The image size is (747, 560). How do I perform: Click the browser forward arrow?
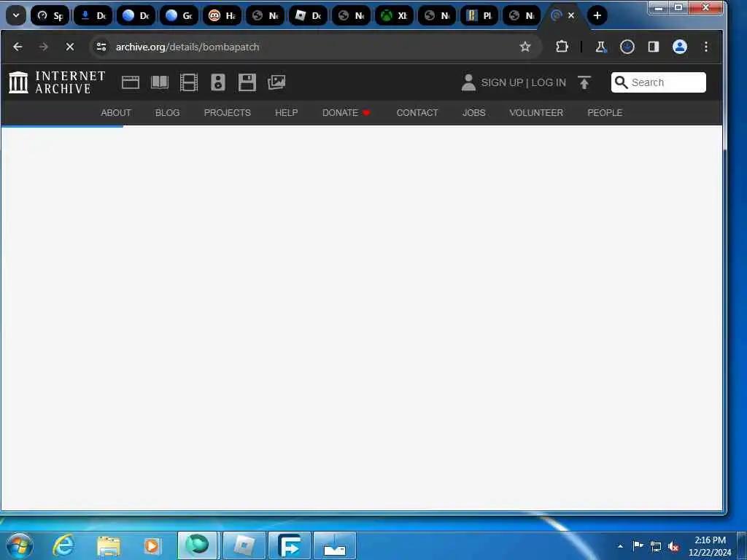point(43,47)
